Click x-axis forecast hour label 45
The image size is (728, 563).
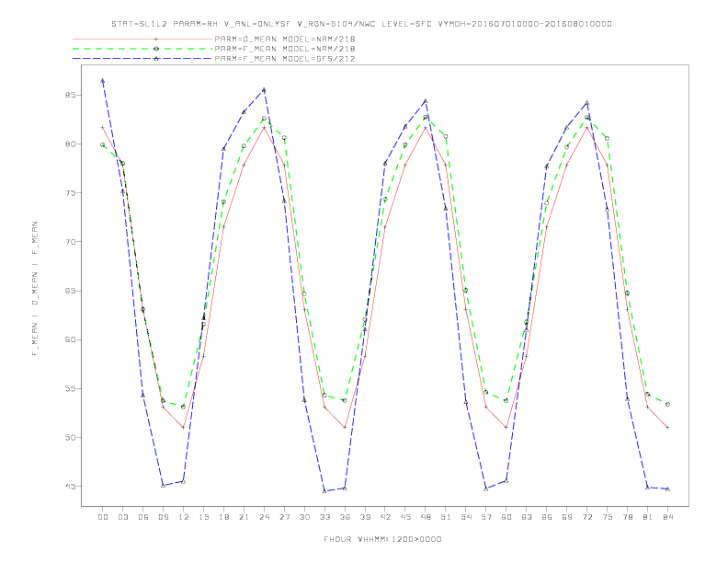pyautogui.click(x=405, y=517)
